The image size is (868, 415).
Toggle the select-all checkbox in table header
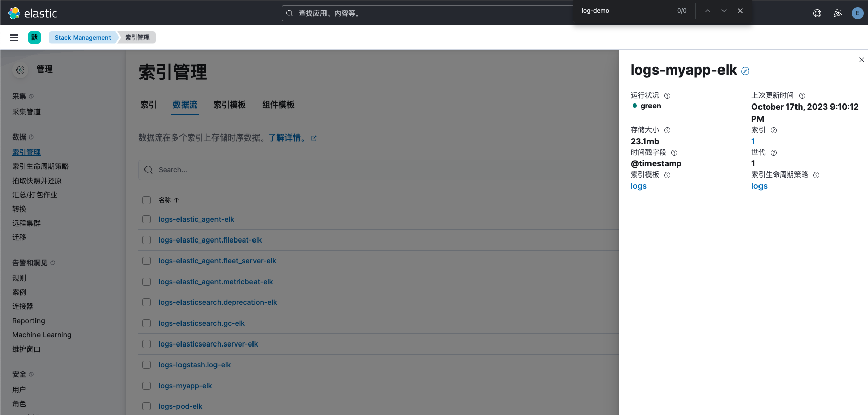[147, 200]
